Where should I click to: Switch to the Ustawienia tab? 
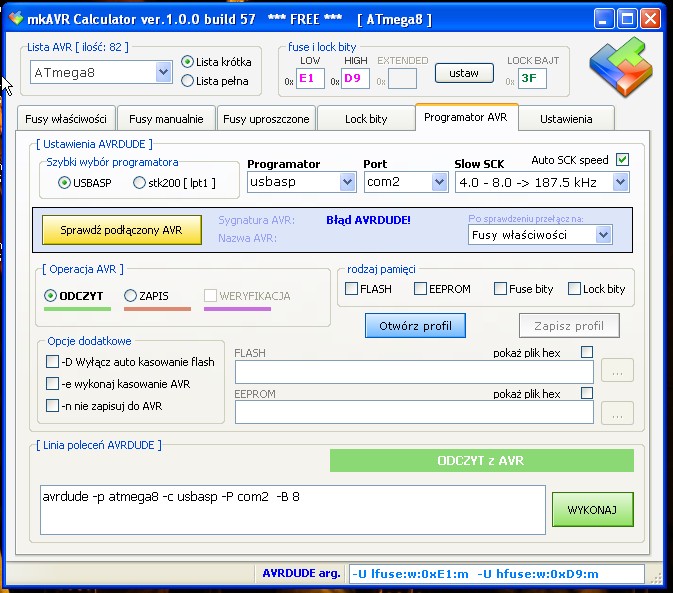(566, 119)
